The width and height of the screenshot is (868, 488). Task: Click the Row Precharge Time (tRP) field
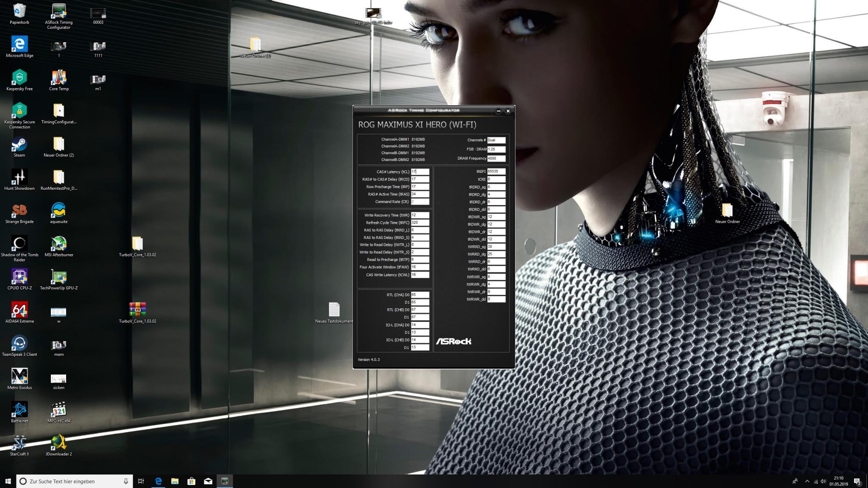point(420,187)
